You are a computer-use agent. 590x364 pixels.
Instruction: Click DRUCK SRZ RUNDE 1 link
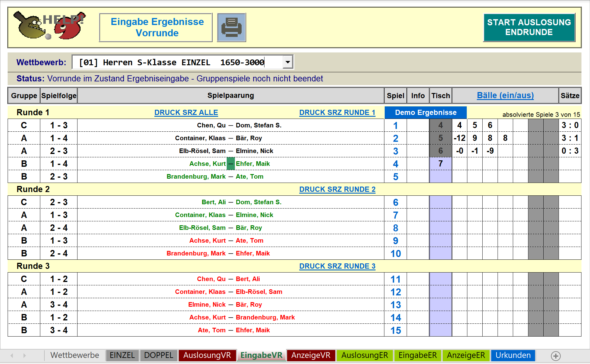(337, 112)
